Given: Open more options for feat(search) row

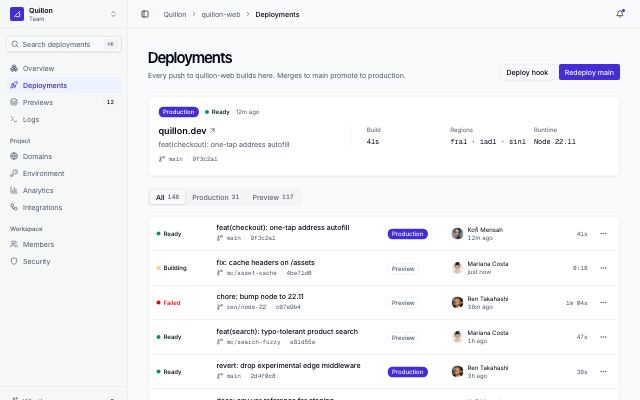Looking at the screenshot, I should 603,337.
